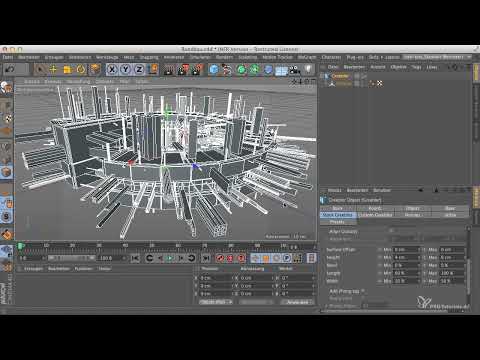Open the floor environment objects icon
Screen dimensions: 480x360
point(281,70)
